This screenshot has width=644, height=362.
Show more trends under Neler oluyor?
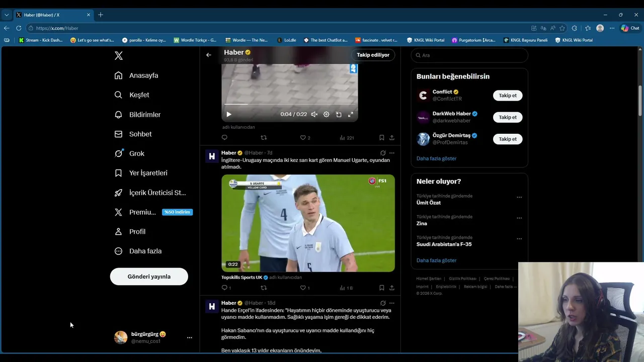pyautogui.click(x=436, y=260)
